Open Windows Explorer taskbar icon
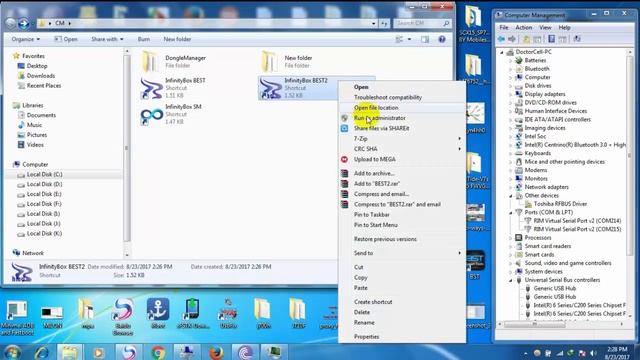The height and width of the screenshot is (360, 640). pyautogui.click(x=69, y=352)
